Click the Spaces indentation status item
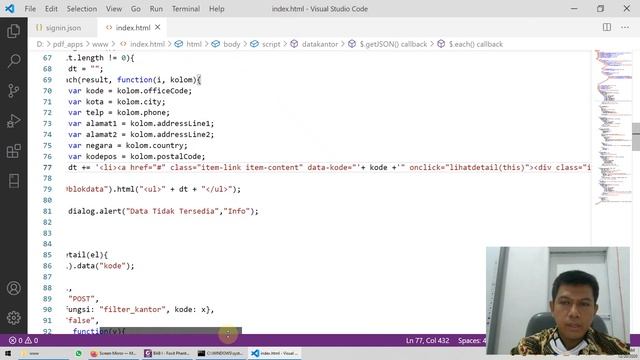The image size is (640, 360). tap(472, 340)
